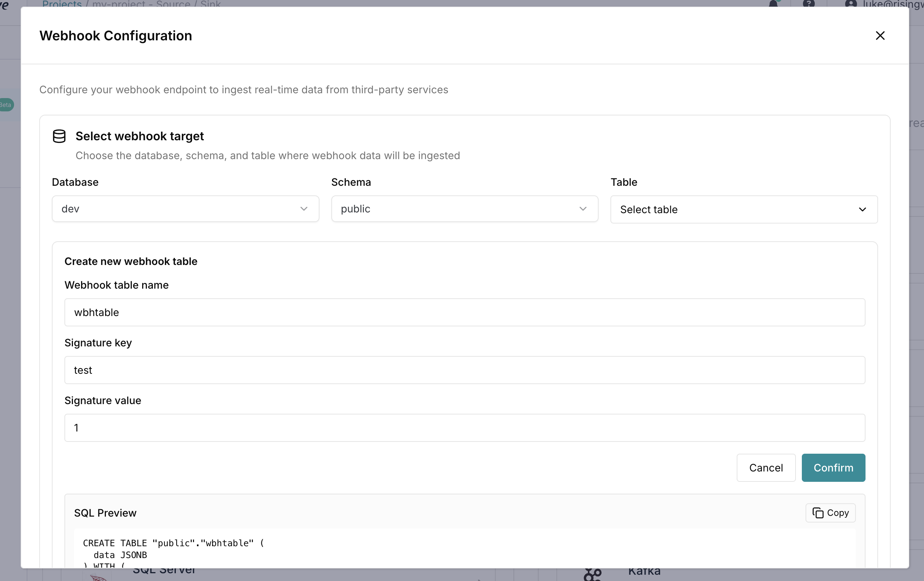Click the Confirm button
This screenshot has width=924, height=581.
point(833,467)
